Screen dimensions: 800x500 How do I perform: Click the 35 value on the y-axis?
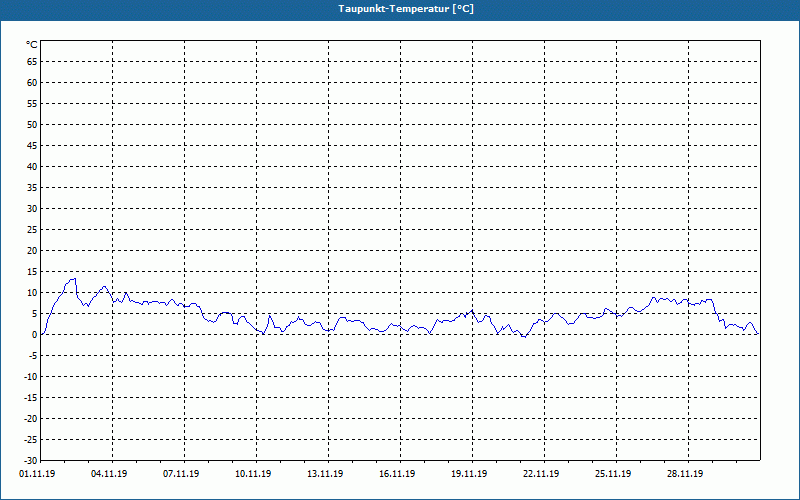pyautogui.click(x=32, y=188)
